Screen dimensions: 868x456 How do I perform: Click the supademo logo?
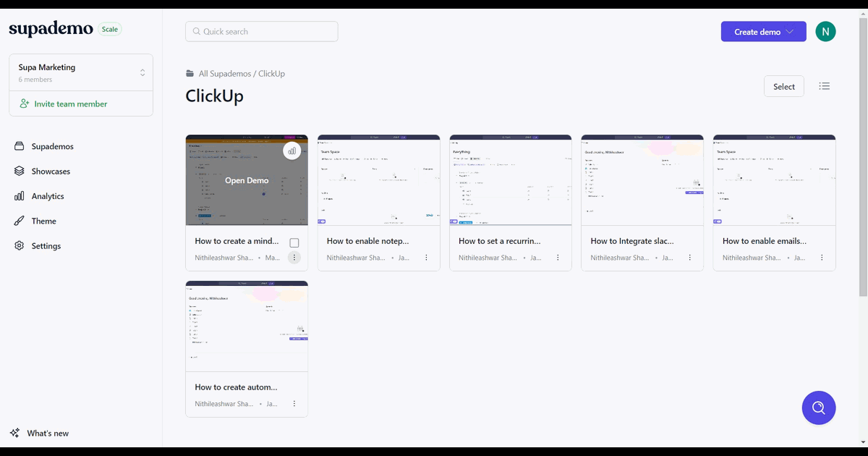[x=51, y=29]
